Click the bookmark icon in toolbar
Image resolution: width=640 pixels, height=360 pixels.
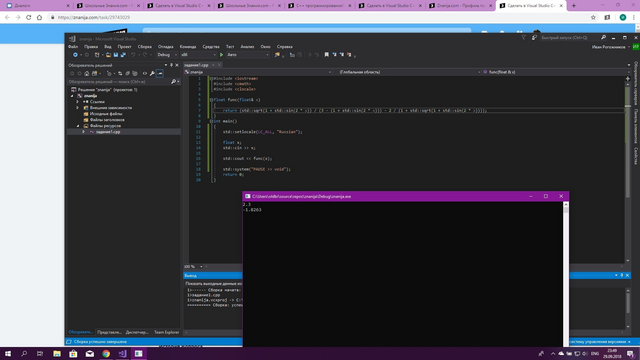327,55
